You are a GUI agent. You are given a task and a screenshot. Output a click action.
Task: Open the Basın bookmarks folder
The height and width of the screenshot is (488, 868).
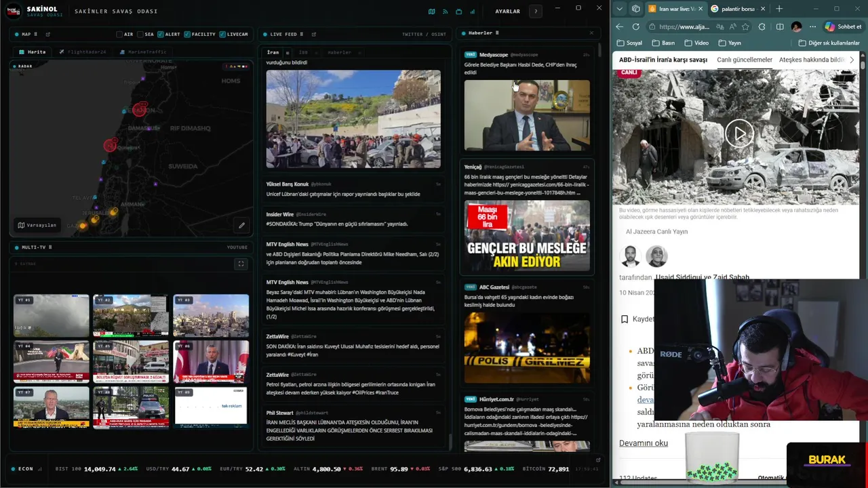point(663,43)
